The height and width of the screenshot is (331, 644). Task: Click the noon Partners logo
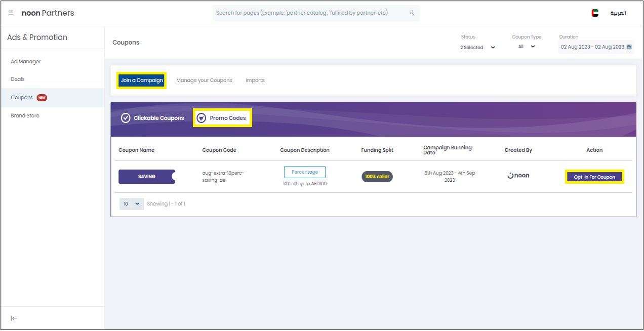point(48,13)
